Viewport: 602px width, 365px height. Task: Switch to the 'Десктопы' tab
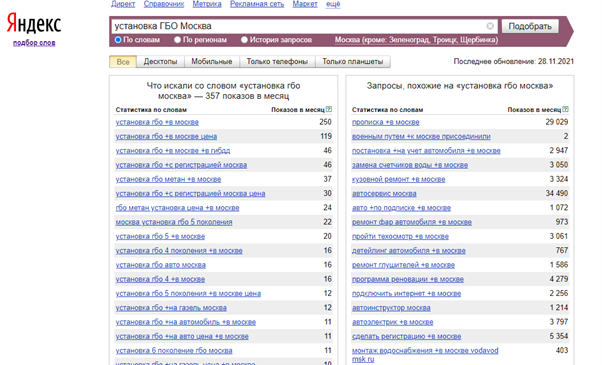click(160, 62)
